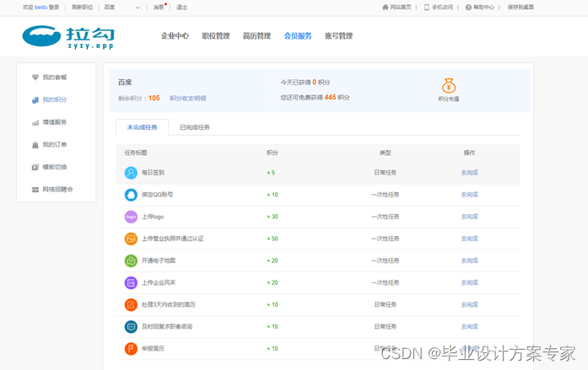Click the 拉勾 logo
588x370 pixels.
point(68,37)
